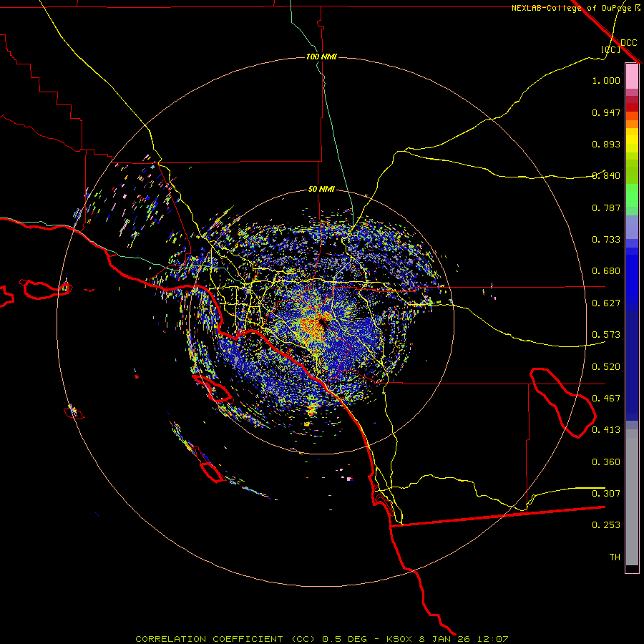Click the KSOX station identifier
This screenshot has width=644, height=644.
(x=400, y=639)
